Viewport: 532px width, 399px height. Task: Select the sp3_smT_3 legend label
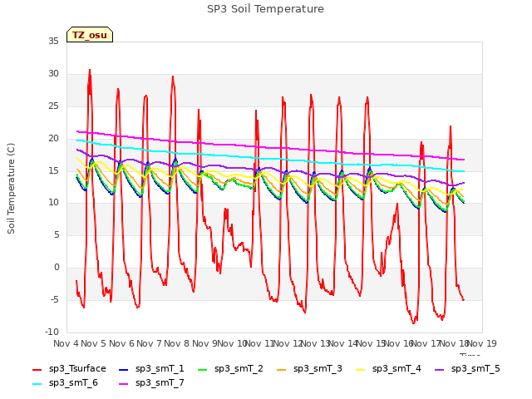click(x=318, y=369)
